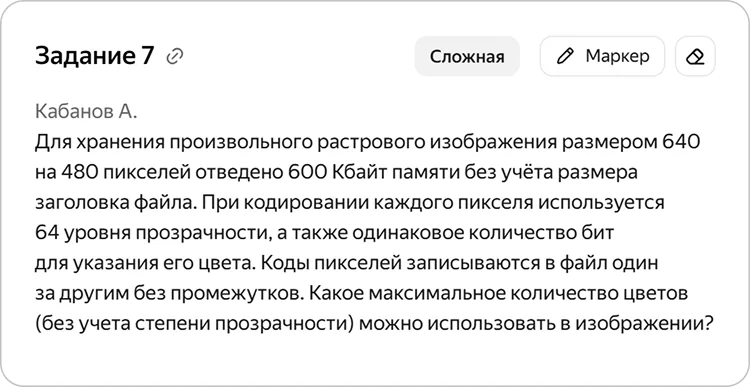
Task: Click the words заголовка файла
Action: [115, 203]
